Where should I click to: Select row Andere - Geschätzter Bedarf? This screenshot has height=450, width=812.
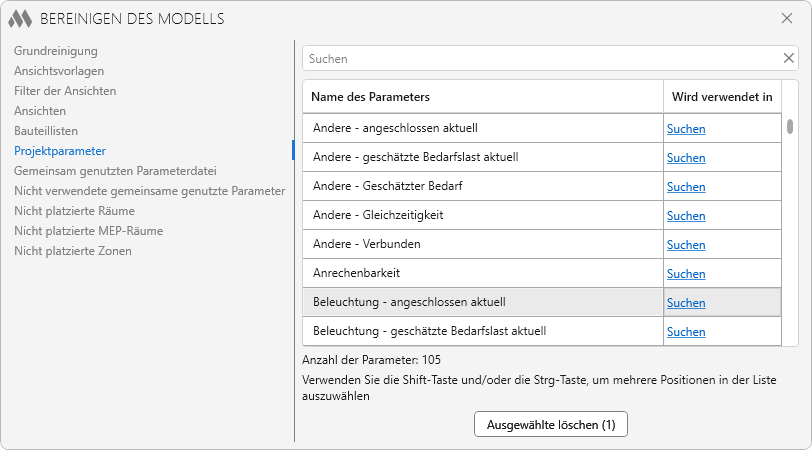(482, 186)
